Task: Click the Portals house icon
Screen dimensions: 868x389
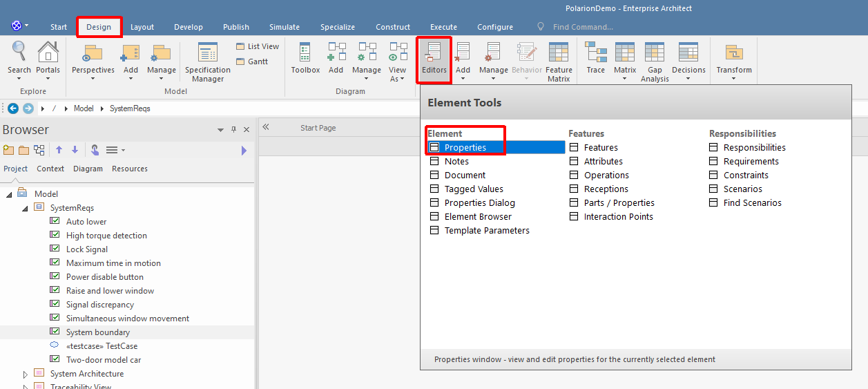Action: click(x=48, y=53)
